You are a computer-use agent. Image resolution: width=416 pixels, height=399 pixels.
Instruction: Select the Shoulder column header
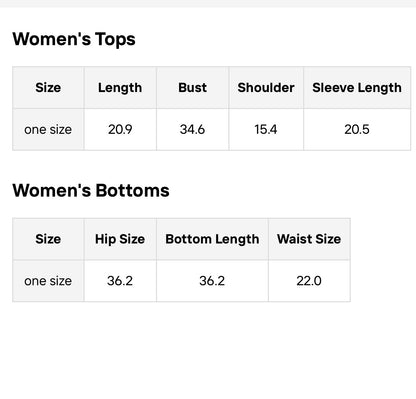coord(266,88)
